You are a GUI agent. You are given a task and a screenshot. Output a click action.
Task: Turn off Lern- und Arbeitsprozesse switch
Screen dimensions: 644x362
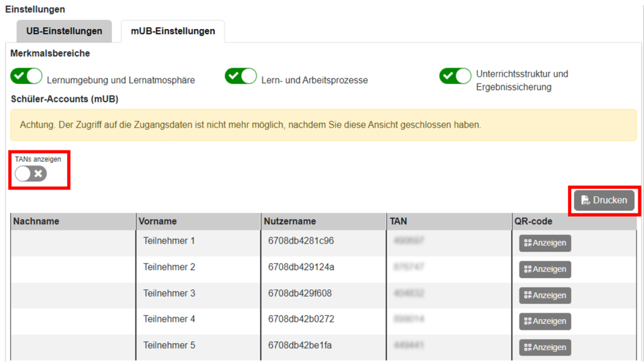tap(241, 77)
